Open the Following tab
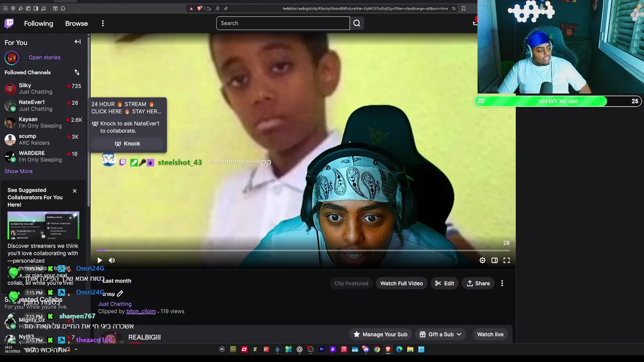This screenshot has width=644, height=362. [38, 23]
